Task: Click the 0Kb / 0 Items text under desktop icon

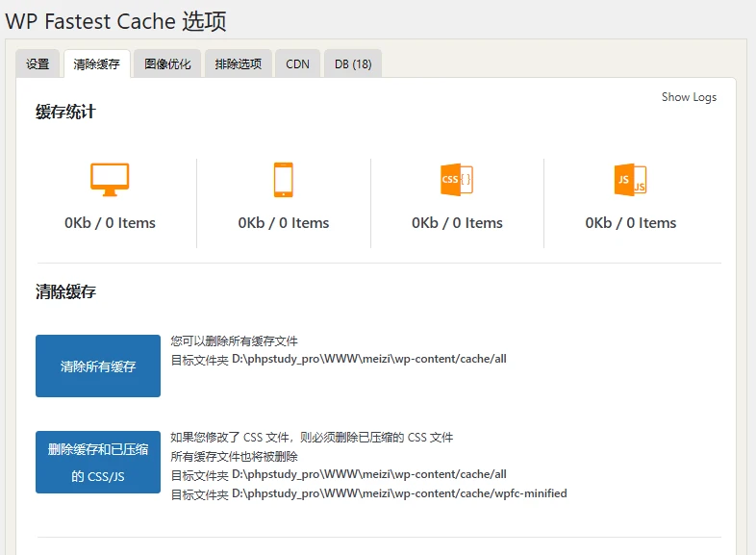Action: [x=110, y=223]
